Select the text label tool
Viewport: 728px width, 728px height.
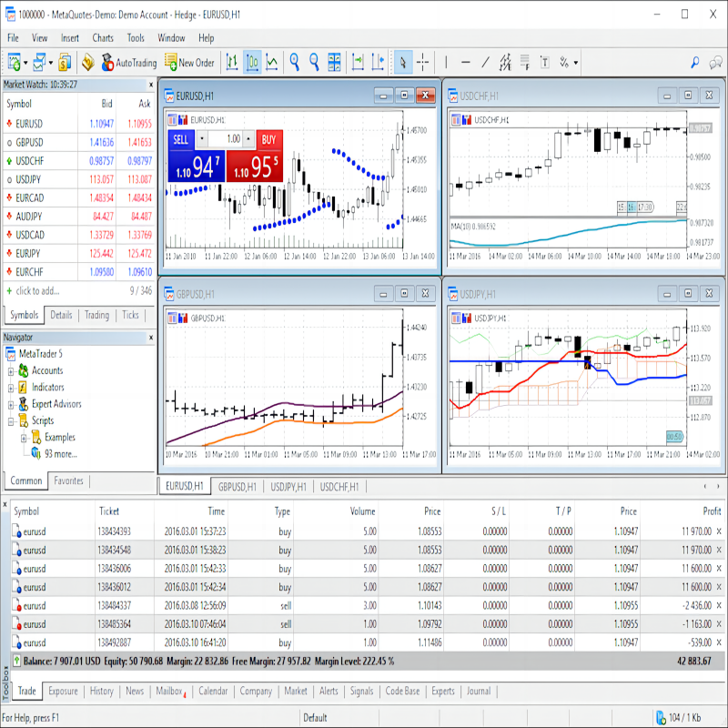[x=545, y=62]
